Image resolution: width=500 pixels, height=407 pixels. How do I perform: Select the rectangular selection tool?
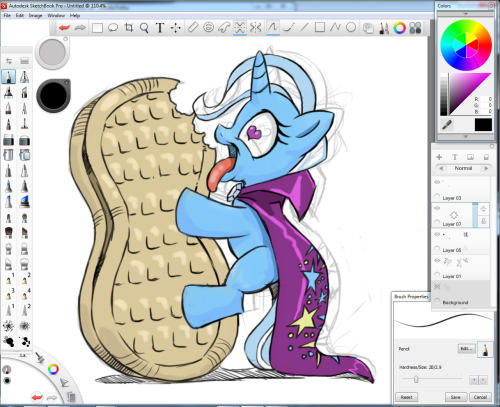coord(97,28)
